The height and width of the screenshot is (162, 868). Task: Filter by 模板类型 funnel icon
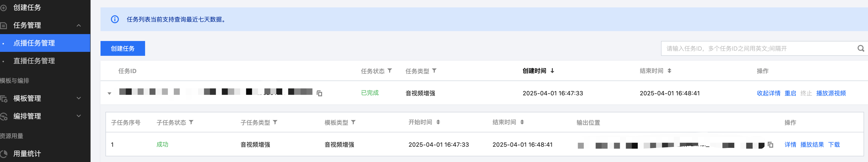coord(353,122)
